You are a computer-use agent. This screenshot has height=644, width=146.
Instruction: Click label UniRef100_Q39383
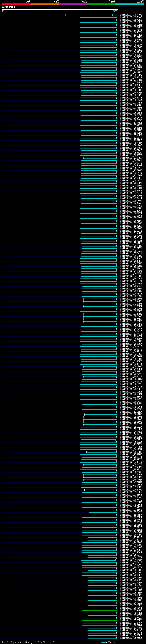(x=131, y=30)
